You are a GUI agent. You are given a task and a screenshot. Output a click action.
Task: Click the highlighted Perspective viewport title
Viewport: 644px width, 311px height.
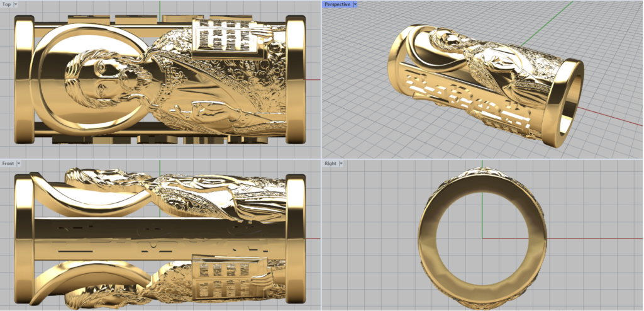point(337,4)
